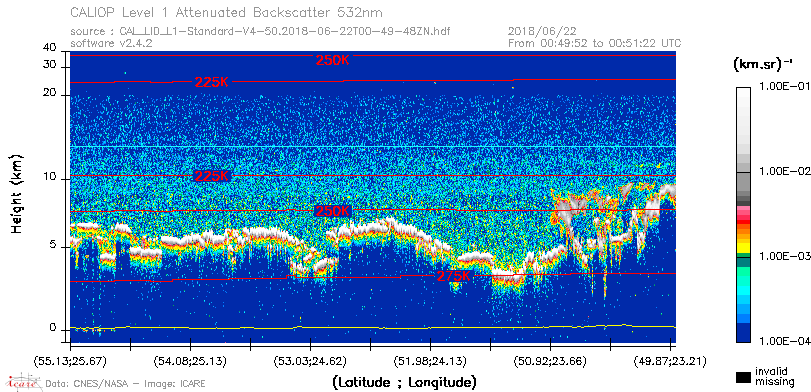Click the chart title CALIOP Level 1
The width and height of the screenshot is (811, 392).
click(x=226, y=12)
